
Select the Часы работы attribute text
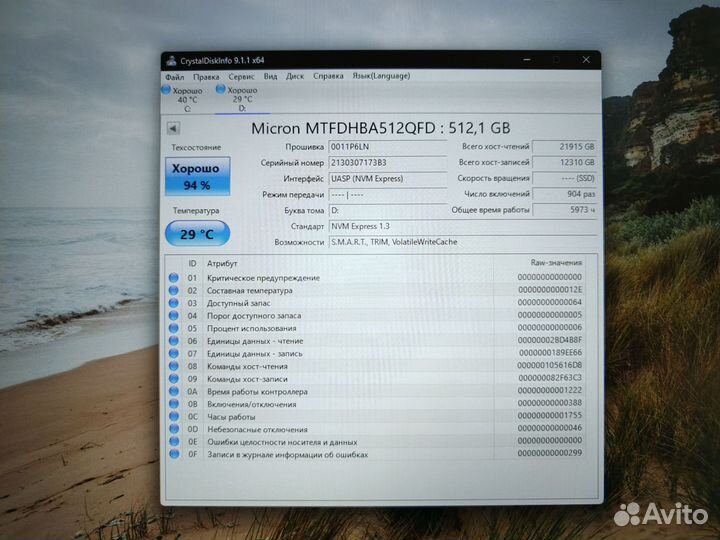(x=231, y=417)
